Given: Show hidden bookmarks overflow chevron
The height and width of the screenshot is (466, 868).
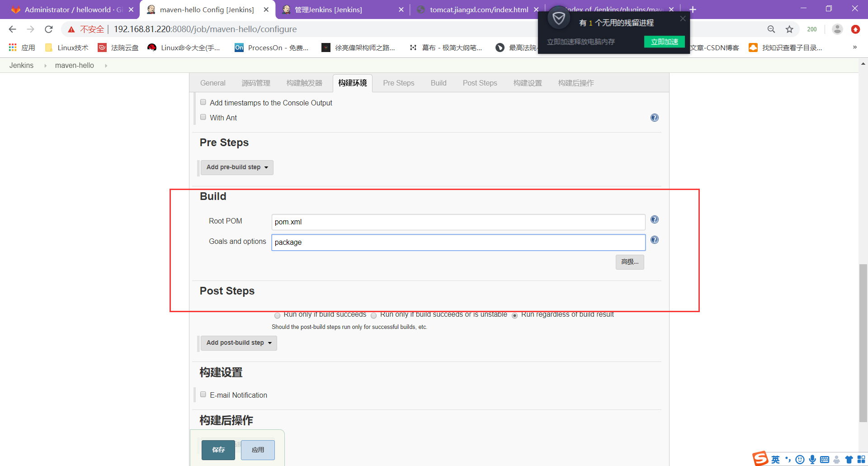Looking at the screenshot, I should [855, 48].
